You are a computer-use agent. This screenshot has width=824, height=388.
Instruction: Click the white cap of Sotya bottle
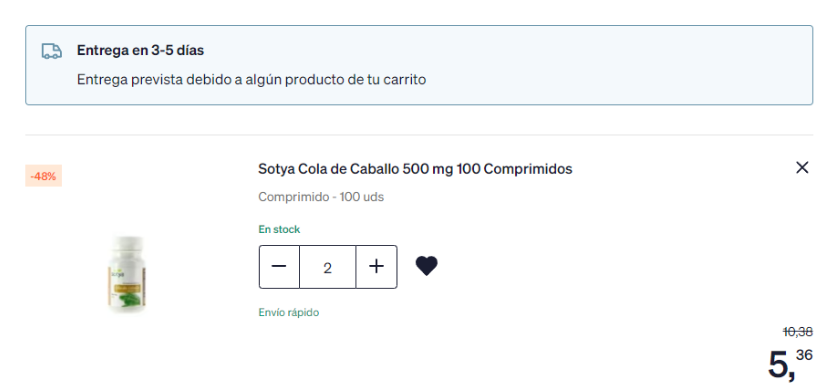click(128, 243)
